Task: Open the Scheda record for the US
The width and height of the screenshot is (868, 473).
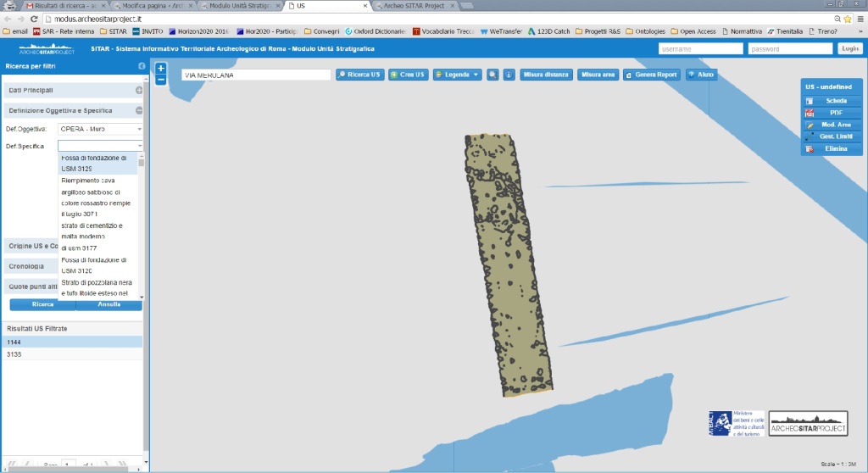Action: point(831,101)
